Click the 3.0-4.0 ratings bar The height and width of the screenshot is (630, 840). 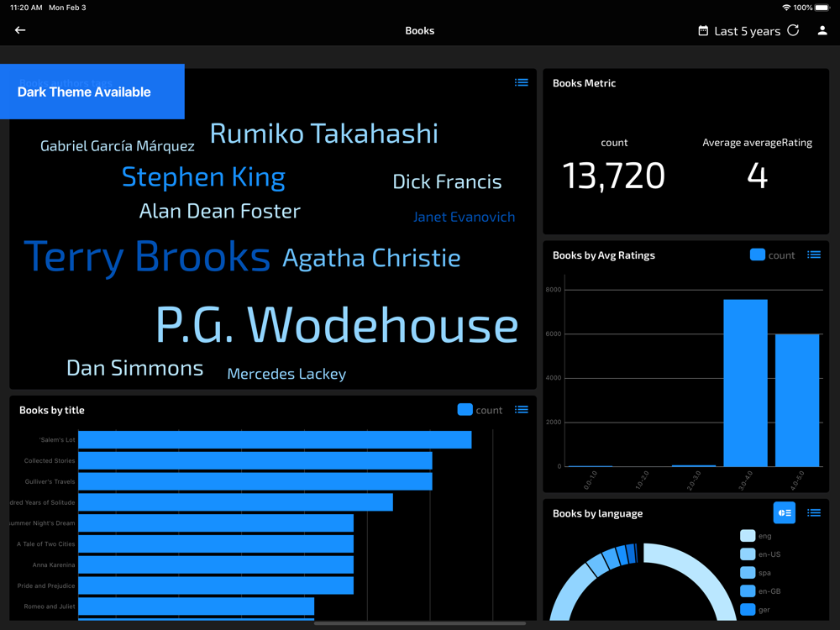745,383
